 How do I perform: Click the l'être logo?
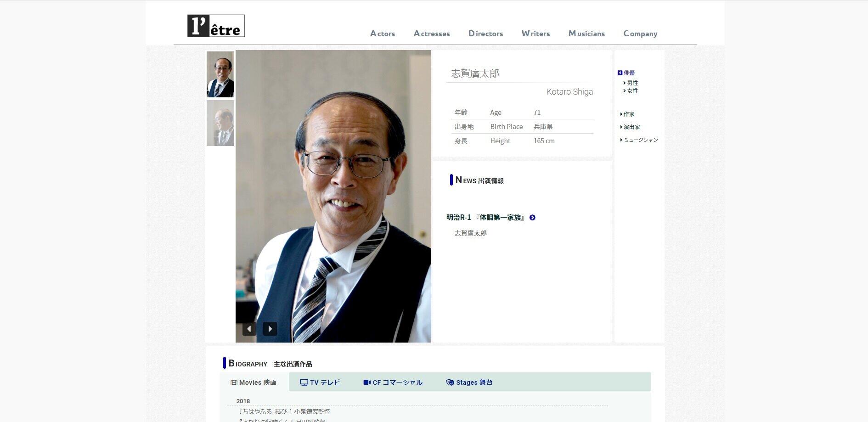pyautogui.click(x=216, y=26)
